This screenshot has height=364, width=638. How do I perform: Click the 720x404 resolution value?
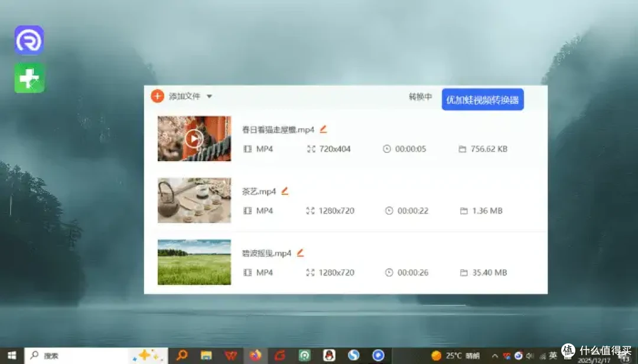click(x=335, y=149)
